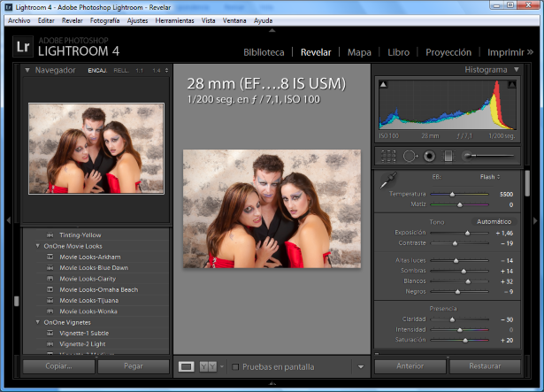Hide the right panel group arrow
Screen dimensions: 544x392
535,220
